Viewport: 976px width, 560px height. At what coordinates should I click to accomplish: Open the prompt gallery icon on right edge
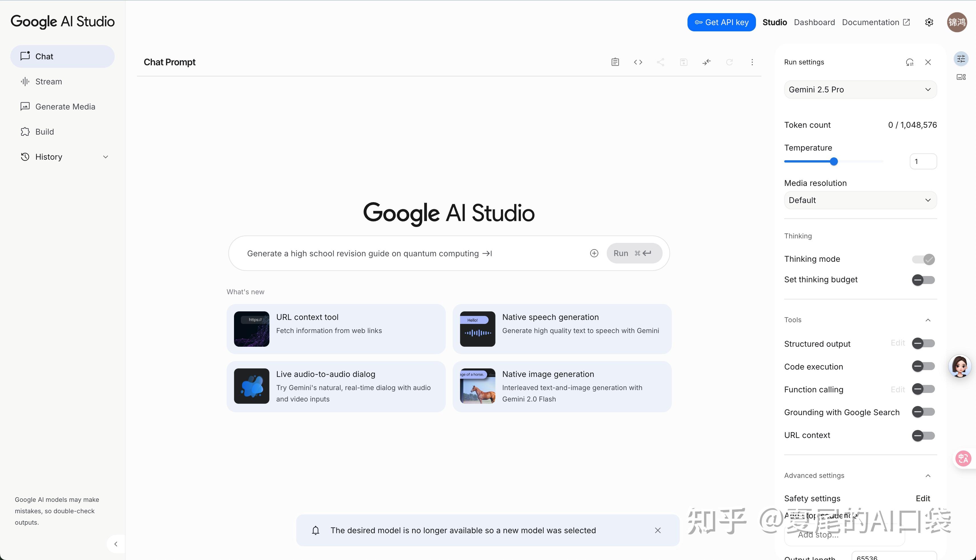(x=961, y=77)
